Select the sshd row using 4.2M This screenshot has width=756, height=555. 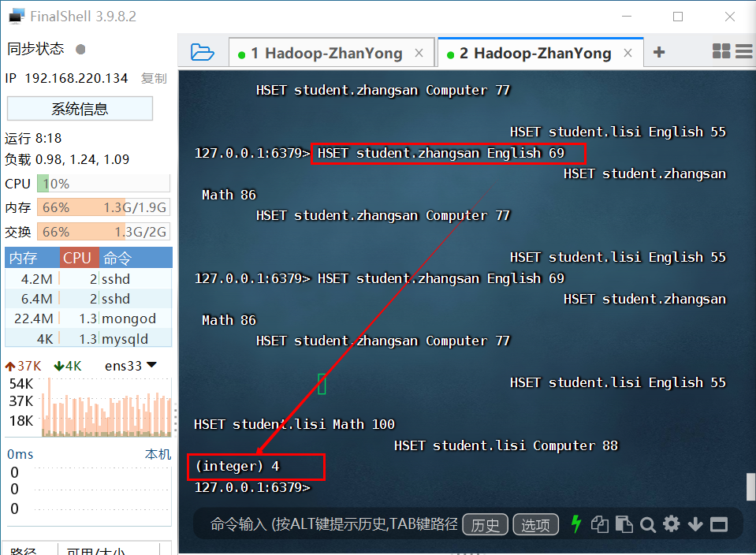pos(89,279)
